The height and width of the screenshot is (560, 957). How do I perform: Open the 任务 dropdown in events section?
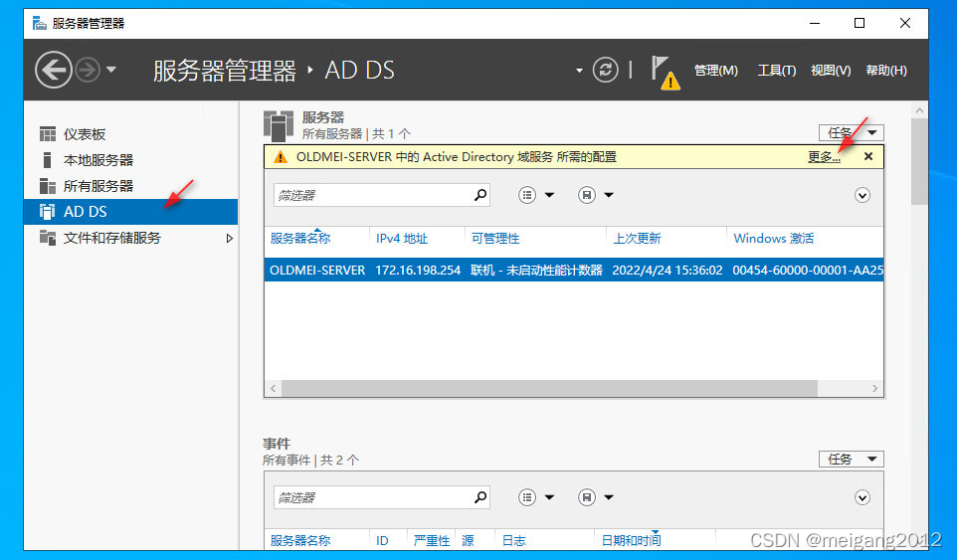tap(851, 459)
